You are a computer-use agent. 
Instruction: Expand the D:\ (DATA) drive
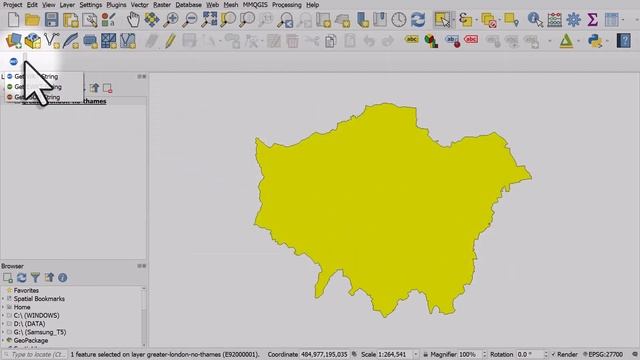(3, 324)
